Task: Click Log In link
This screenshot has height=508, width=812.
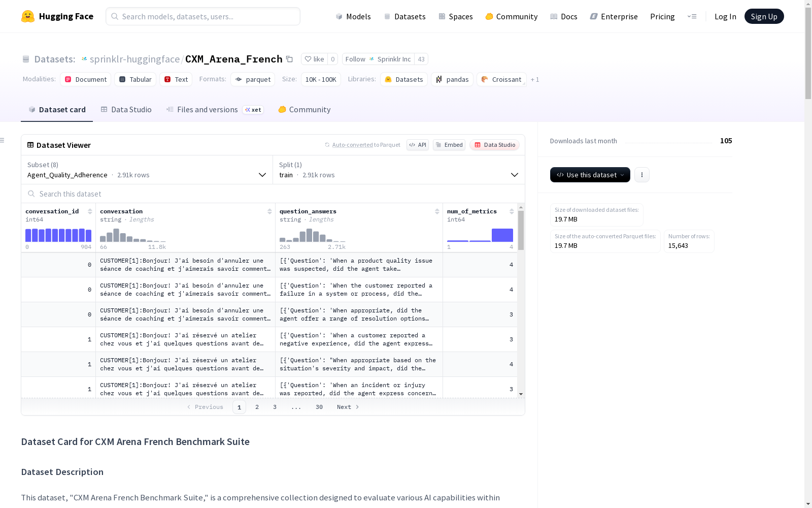Action: tap(725, 16)
